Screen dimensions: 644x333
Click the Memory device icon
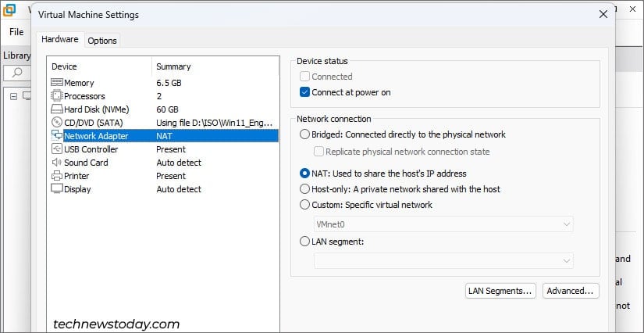coord(57,83)
